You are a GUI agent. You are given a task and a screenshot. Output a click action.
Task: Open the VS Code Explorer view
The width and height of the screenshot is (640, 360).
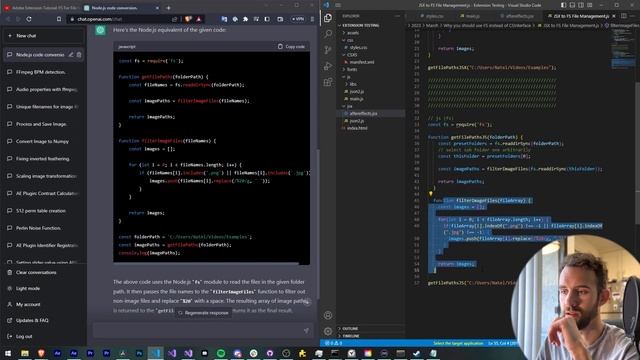pyautogui.click(x=328, y=18)
